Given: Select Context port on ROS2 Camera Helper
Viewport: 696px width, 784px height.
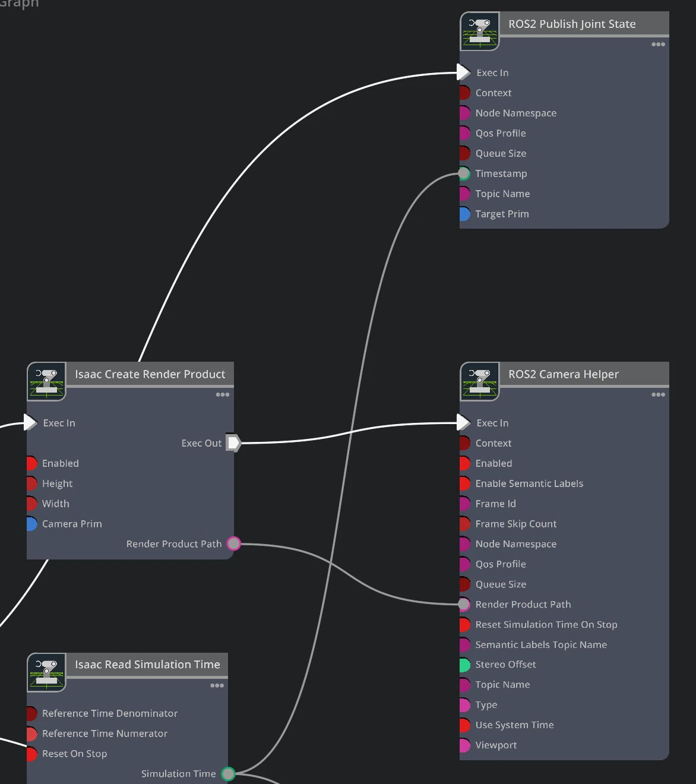Looking at the screenshot, I should [465, 443].
